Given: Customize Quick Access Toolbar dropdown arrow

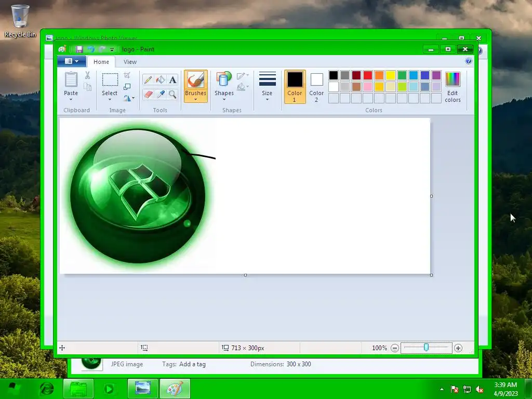Looking at the screenshot, I should (x=112, y=49).
